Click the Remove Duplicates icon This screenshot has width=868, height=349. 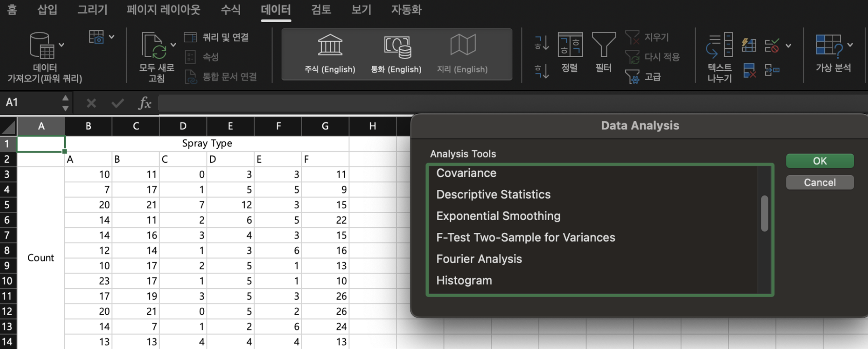tap(749, 70)
